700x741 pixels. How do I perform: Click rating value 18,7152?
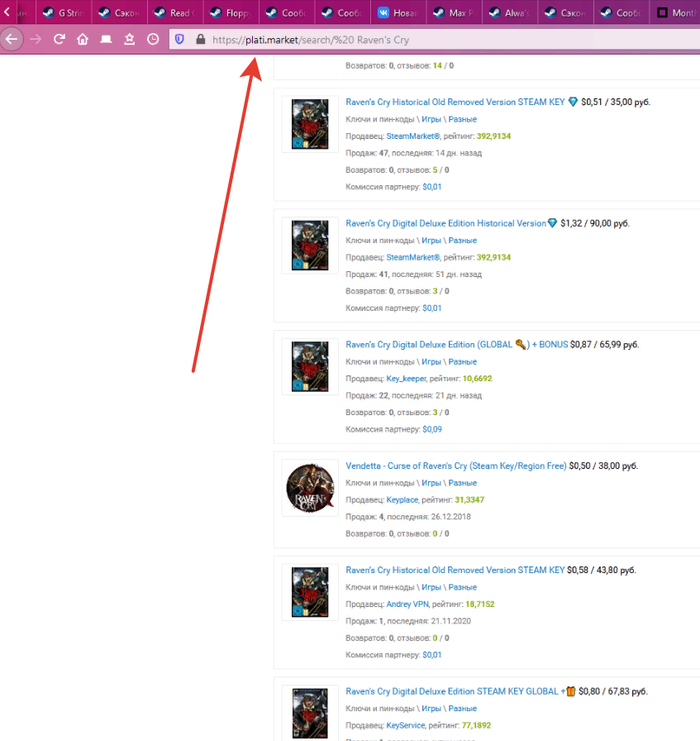point(480,604)
